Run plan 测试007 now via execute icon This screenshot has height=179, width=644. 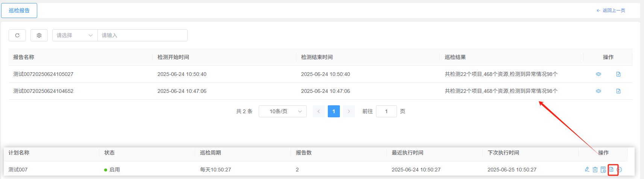click(x=603, y=170)
